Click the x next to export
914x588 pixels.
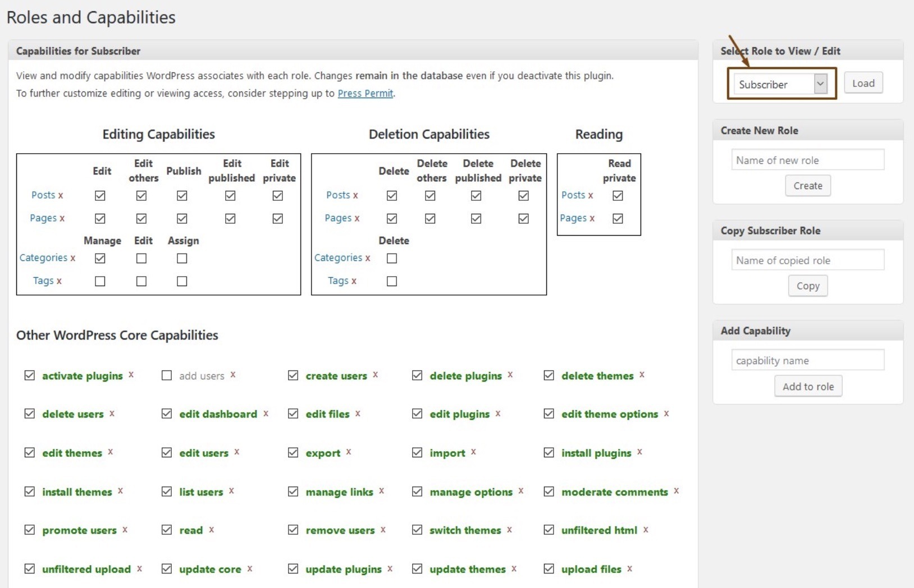click(349, 452)
